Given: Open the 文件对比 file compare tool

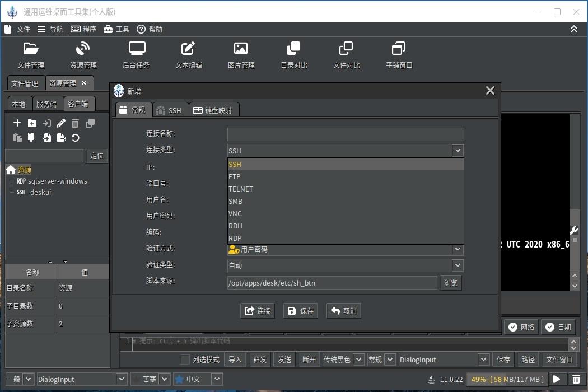Looking at the screenshot, I should 347,55.
